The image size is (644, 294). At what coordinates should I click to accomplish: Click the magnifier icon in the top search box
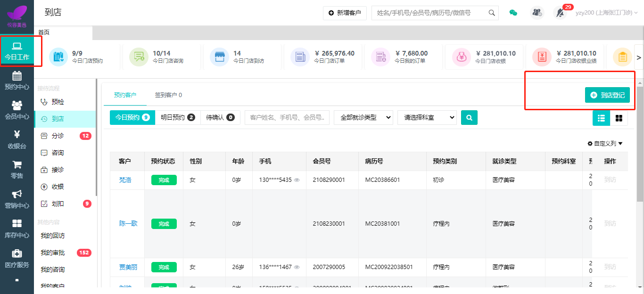point(492,13)
